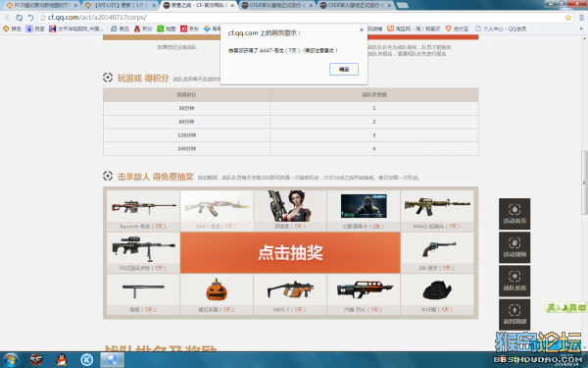The image size is (588, 368).
Task: Click the 120分钟 row in the points table
Action: [291, 135]
